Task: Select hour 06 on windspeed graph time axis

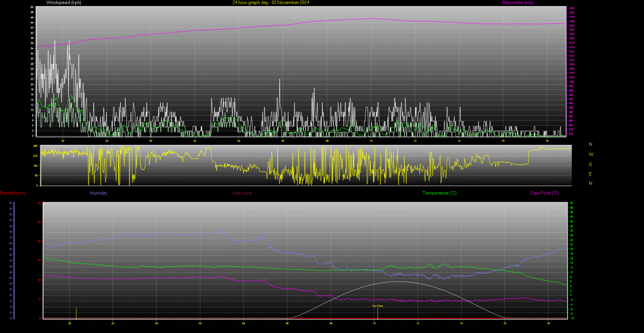Action: click(x=283, y=141)
